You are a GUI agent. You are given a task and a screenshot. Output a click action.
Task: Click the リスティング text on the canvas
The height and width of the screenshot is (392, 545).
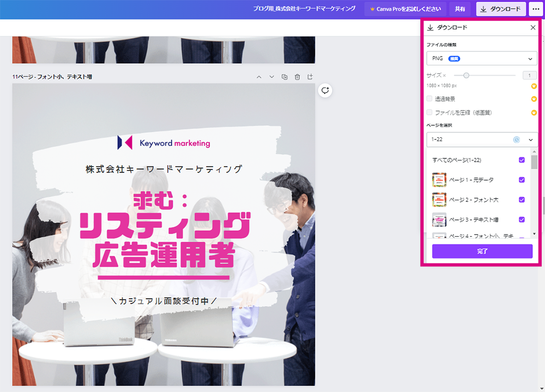tap(165, 226)
